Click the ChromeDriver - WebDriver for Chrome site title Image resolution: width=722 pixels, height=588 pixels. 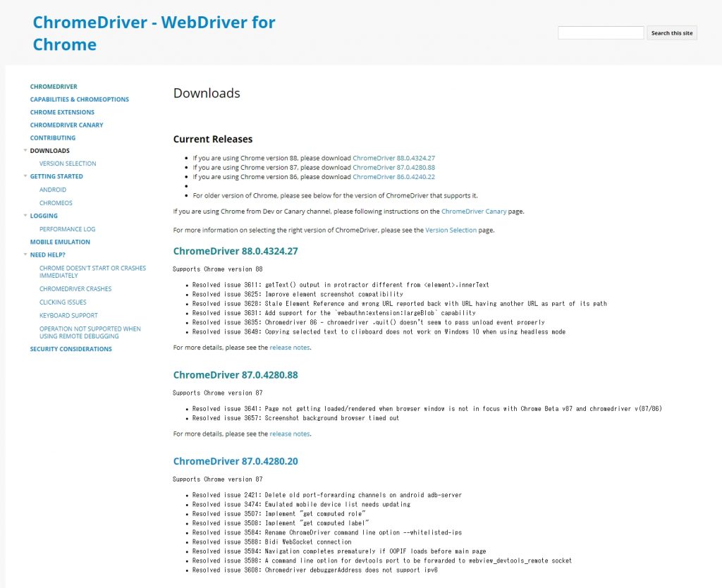coord(154,33)
